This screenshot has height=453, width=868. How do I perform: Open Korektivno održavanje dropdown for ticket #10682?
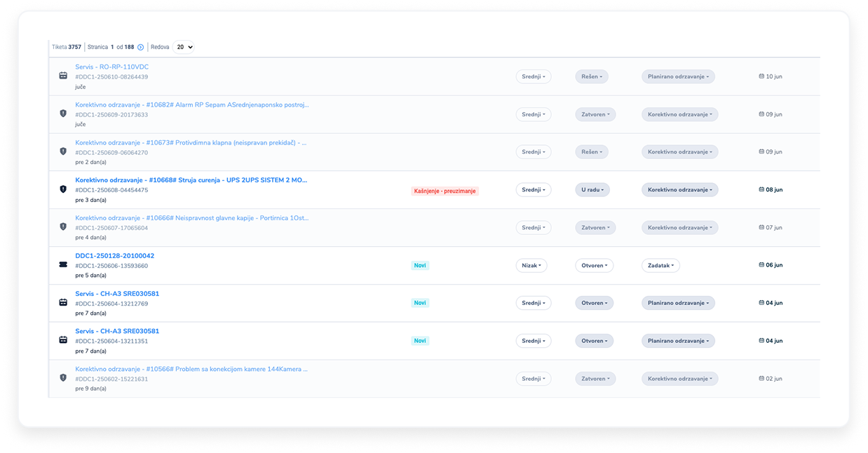coord(679,114)
